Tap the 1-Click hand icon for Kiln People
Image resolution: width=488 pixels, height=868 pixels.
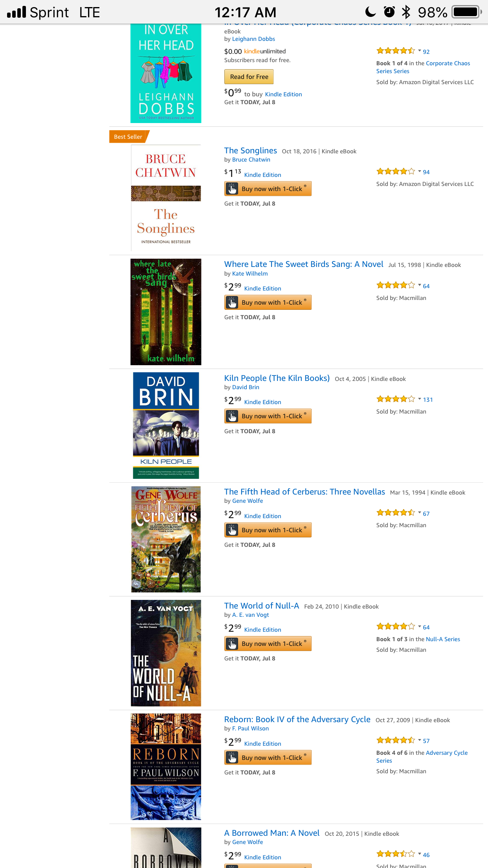pos(232,416)
